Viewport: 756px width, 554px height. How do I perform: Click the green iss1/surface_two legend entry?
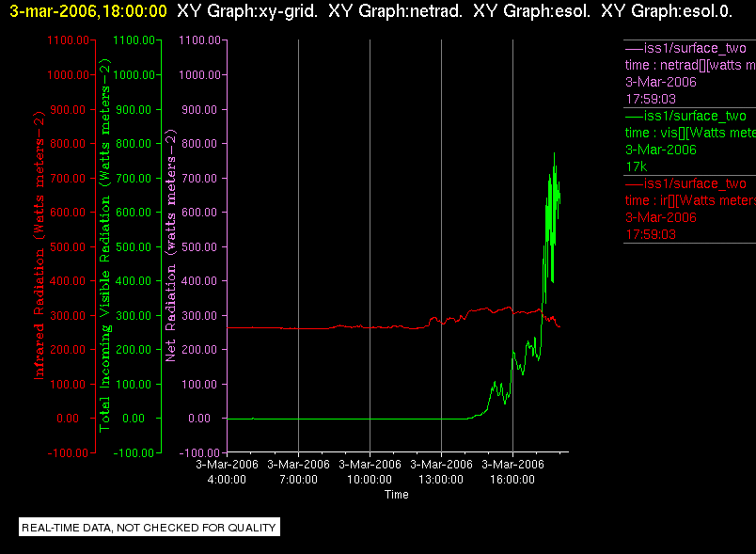[x=685, y=116]
